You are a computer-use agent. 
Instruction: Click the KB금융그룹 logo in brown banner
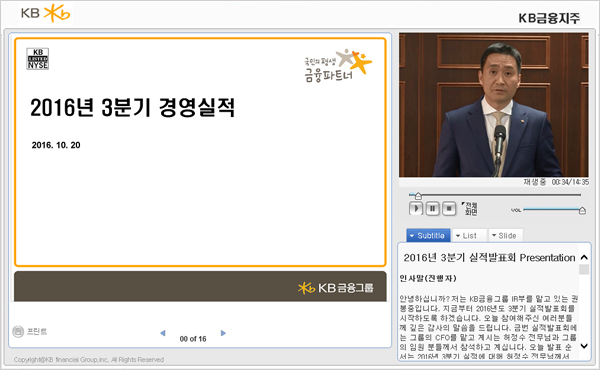pos(336,288)
